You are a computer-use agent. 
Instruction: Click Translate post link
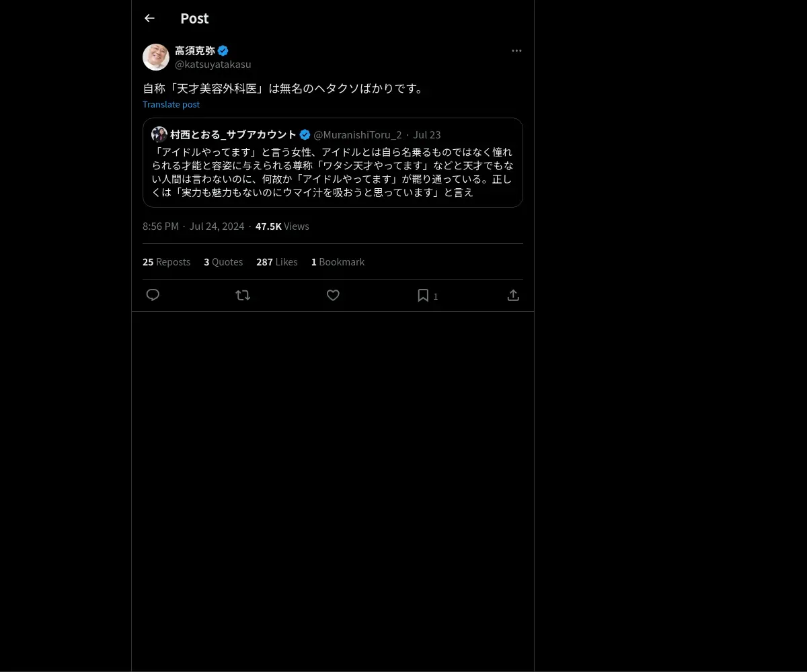point(171,104)
